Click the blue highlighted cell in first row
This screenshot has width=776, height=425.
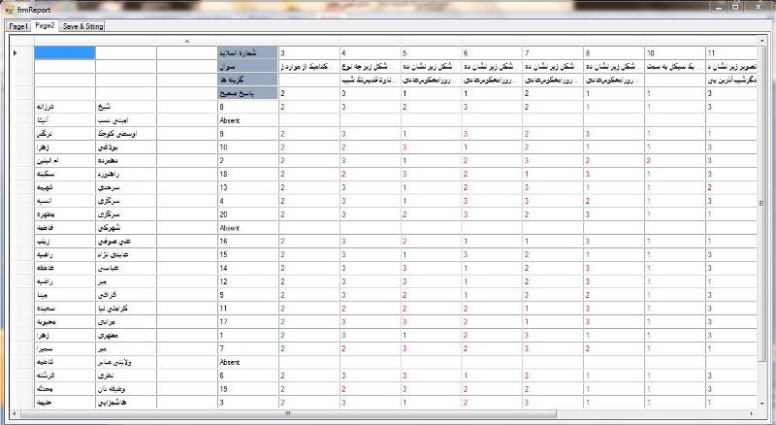click(64, 52)
